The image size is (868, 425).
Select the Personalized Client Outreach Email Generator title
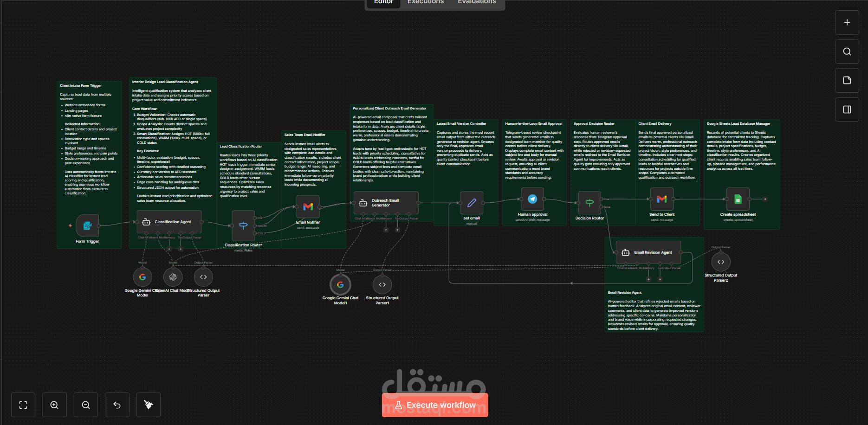(x=389, y=109)
